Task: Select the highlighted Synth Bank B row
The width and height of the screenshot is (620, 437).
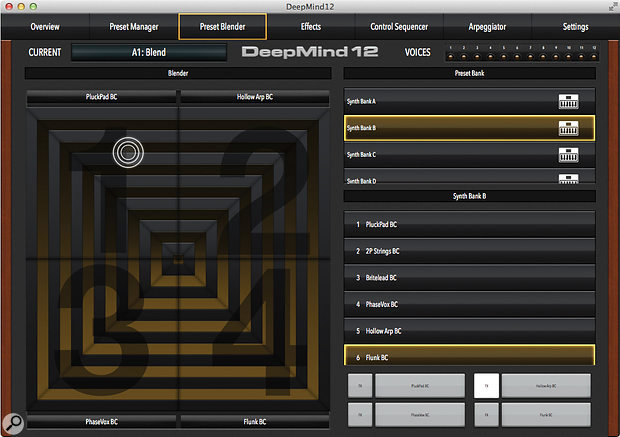Action: coord(469,128)
